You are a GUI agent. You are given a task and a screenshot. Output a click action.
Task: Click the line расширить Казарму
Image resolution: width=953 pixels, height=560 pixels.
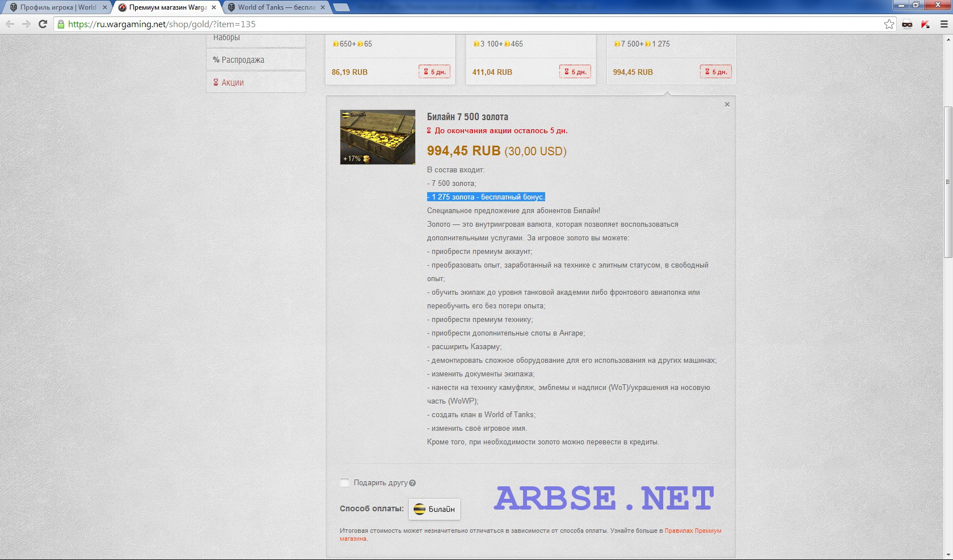tap(465, 346)
